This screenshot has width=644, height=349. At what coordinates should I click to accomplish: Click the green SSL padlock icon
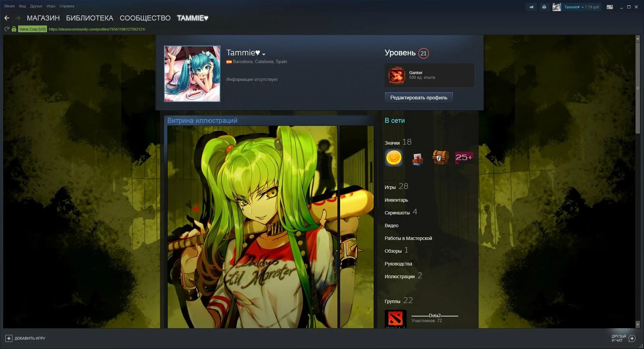[x=14, y=29]
